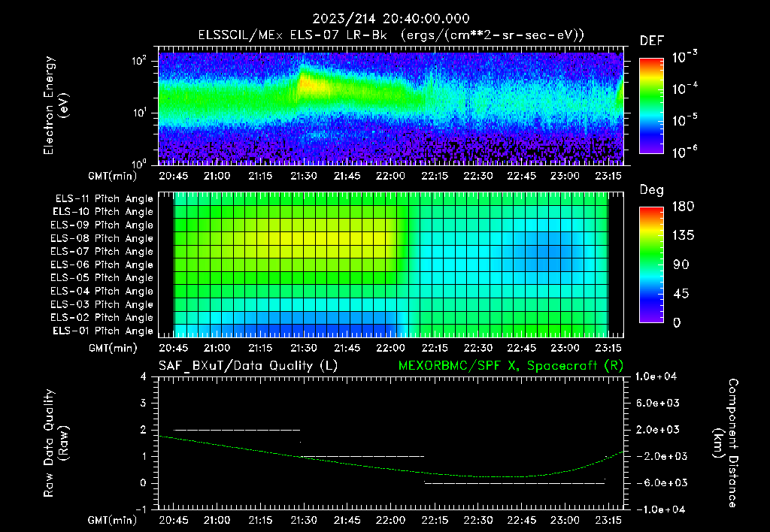Click the Electron Energy (eV) axis label
This screenshot has width=770, height=532.
pyautogui.click(x=56, y=105)
